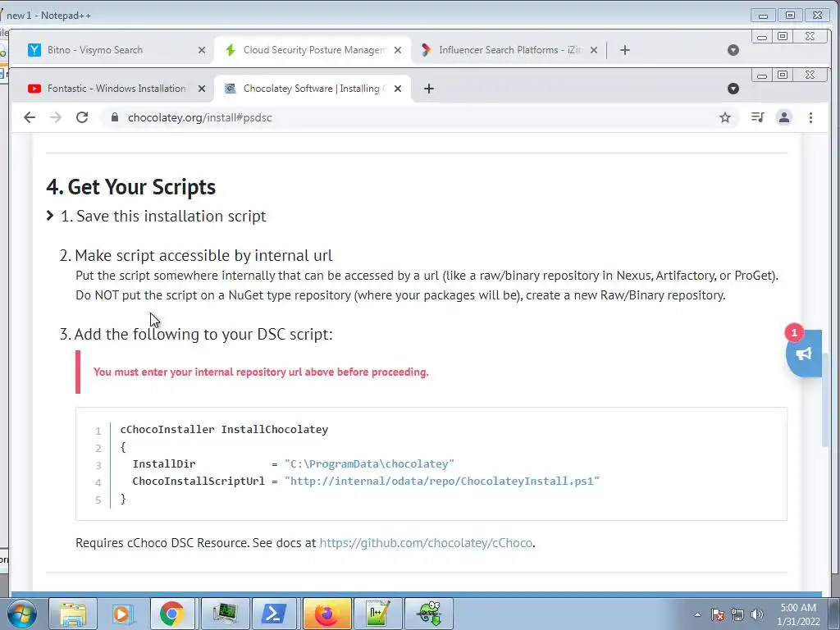
Task: Close the Fontastic Windows Installation tab
Action: click(x=202, y=89)
